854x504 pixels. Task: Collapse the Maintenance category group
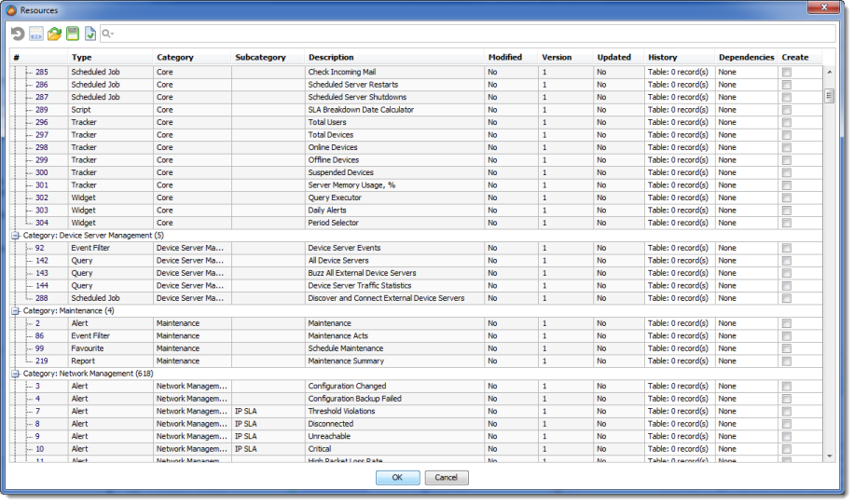[x=15, y=311]
